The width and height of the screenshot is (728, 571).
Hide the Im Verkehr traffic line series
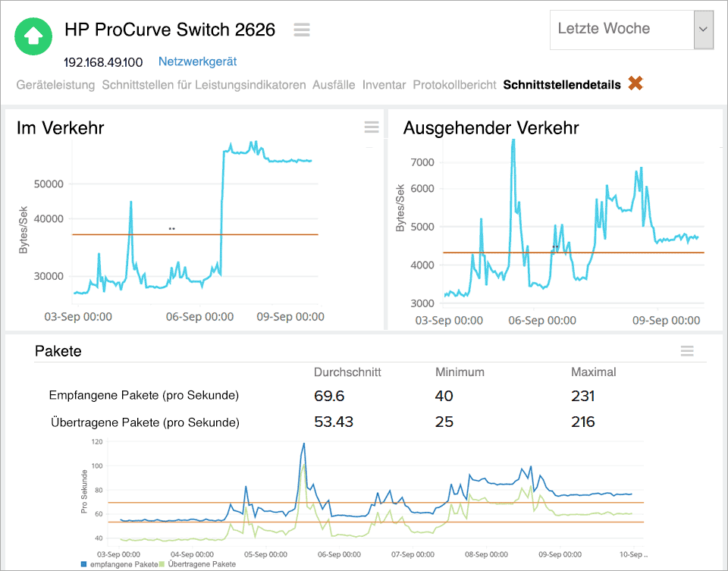[371, 127]
